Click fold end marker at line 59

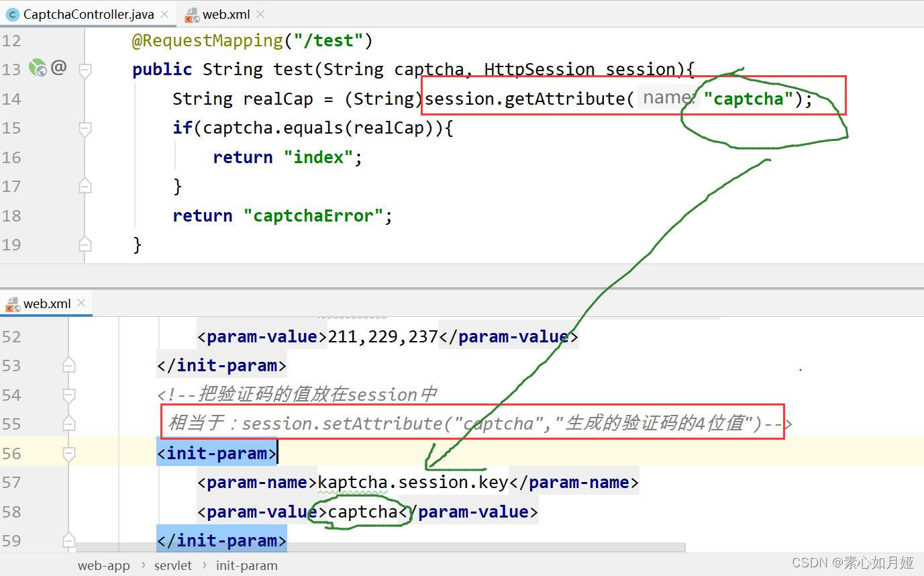click(x=69, y=540)
